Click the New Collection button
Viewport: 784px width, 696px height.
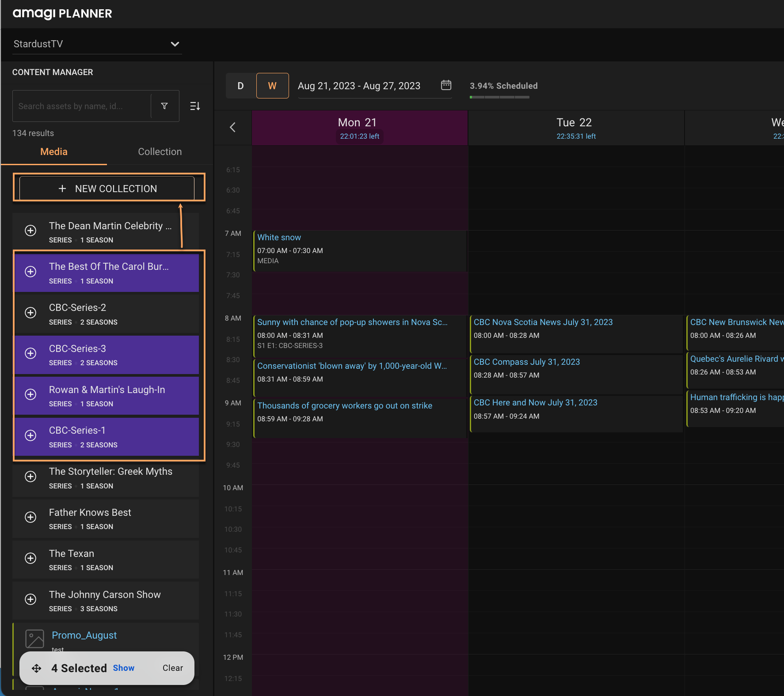(107, 189)
